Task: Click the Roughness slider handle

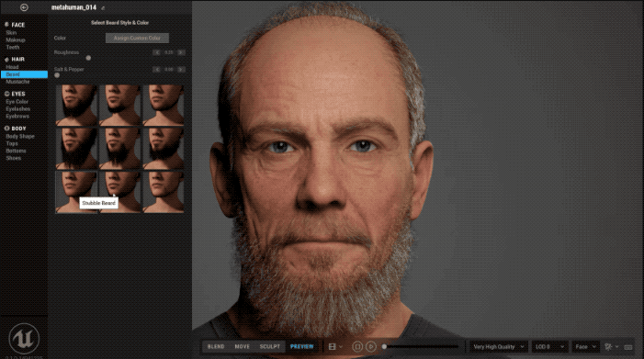Action: (88, 58)
